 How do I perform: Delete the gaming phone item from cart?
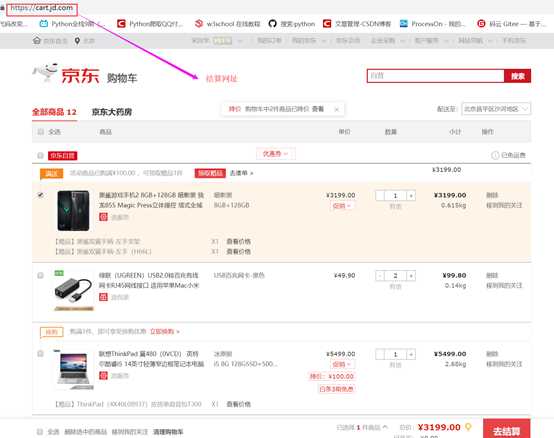tap(492, 195)
